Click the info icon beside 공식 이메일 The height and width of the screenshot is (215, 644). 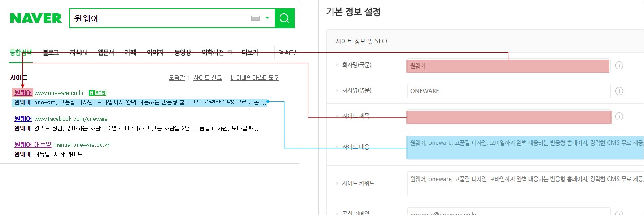tap(619, 213)
